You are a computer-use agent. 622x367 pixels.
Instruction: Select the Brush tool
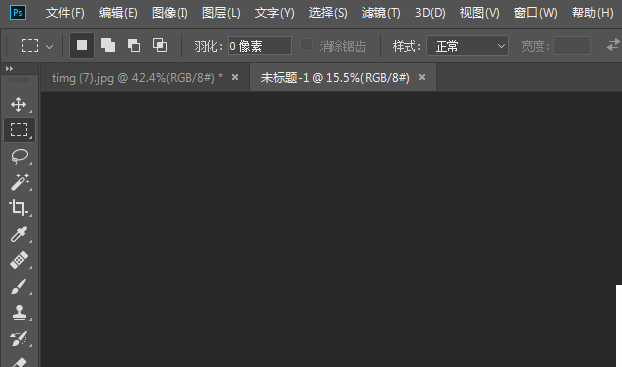(19, 286)
